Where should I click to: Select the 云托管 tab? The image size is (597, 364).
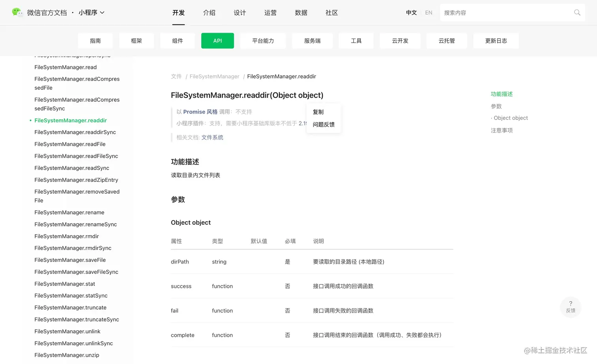(x=447, y=41)
